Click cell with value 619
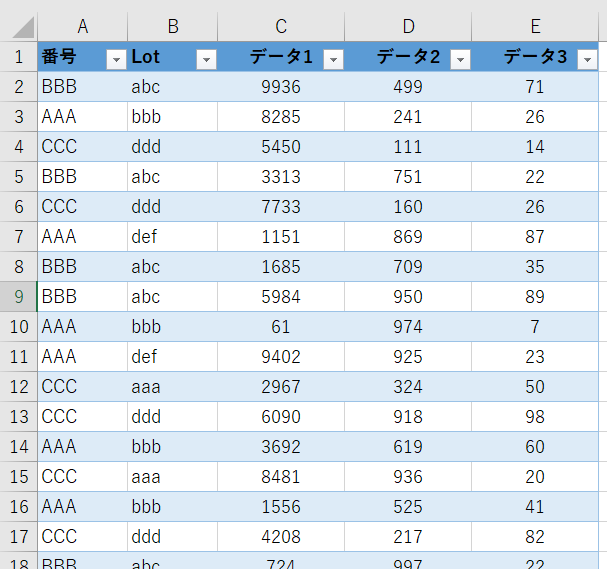The width and height of the screenshot is (607, 569). (408, 447)
